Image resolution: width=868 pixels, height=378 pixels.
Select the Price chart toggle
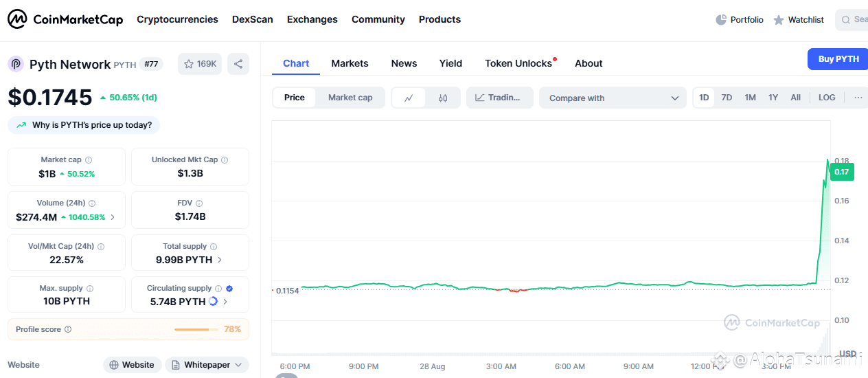[294, 98]
